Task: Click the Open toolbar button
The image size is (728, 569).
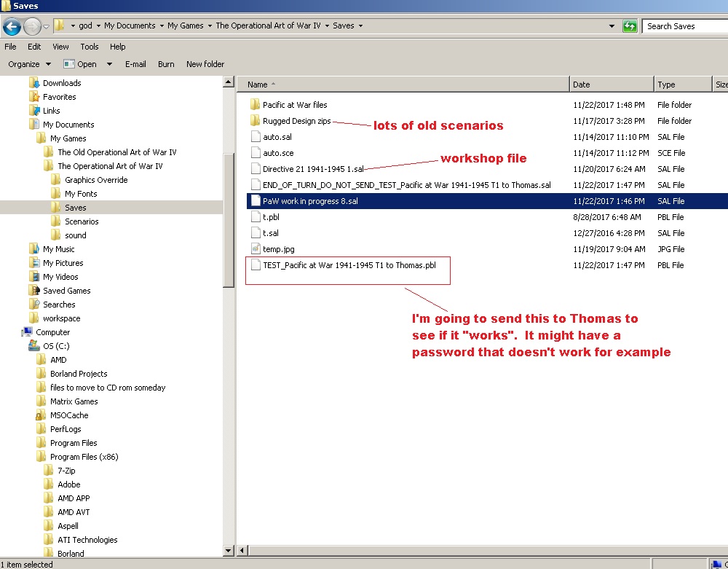Action: tap(80, 64)
